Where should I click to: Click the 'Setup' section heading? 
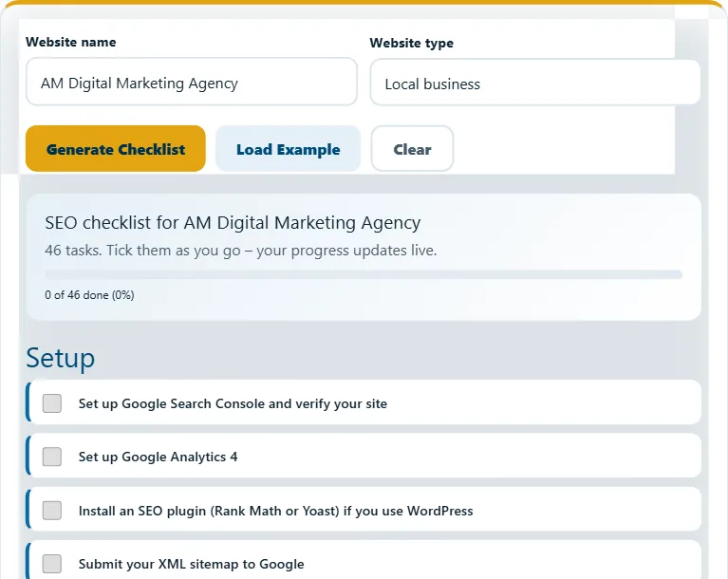pyautogui.click(x=61, y=358)
